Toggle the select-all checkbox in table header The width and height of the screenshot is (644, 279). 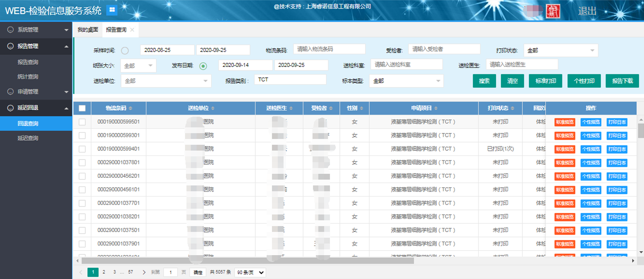[x=82, y=108]
